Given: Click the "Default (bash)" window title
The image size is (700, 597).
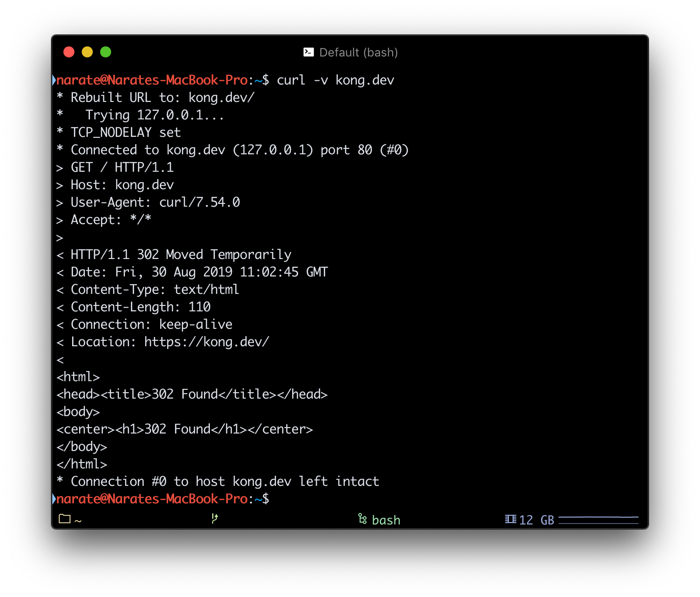Looking at the screenshot, I should [x=358, y=52].
